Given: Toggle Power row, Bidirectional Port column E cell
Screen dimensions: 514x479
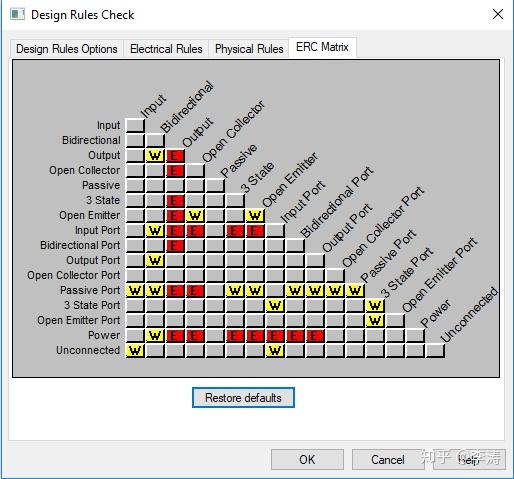Looking at the screenshot, I should click(295, 336).
